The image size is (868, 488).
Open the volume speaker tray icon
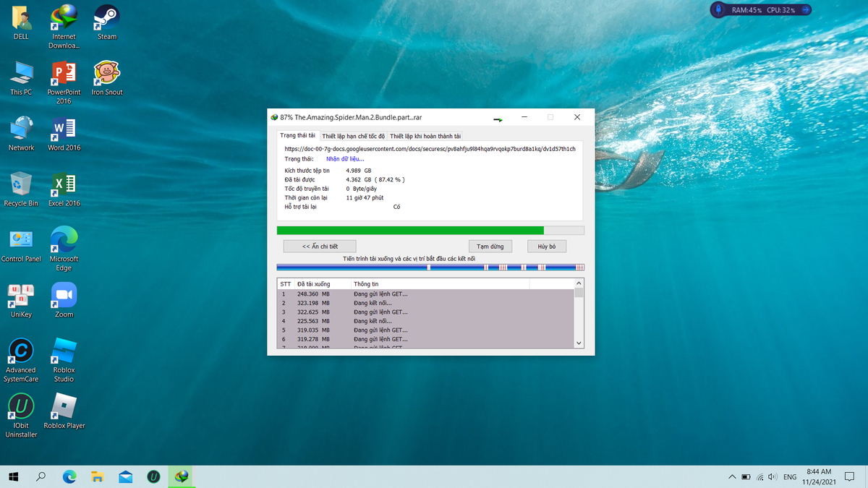pyautogui.click(x=773, y=477)
